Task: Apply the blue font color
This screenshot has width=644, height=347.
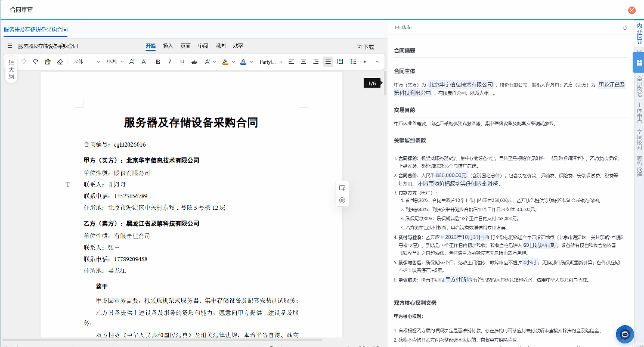Action: point(243,61)
